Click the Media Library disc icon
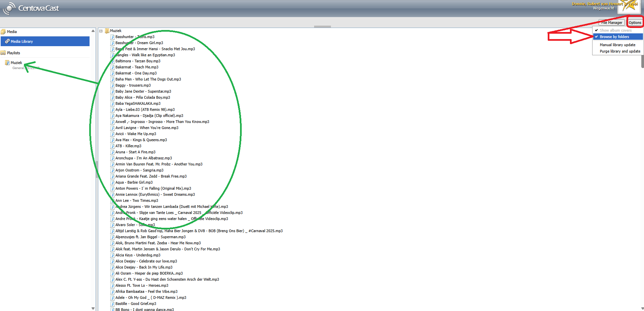Screen dimensions: 644x311 point(7,41)
